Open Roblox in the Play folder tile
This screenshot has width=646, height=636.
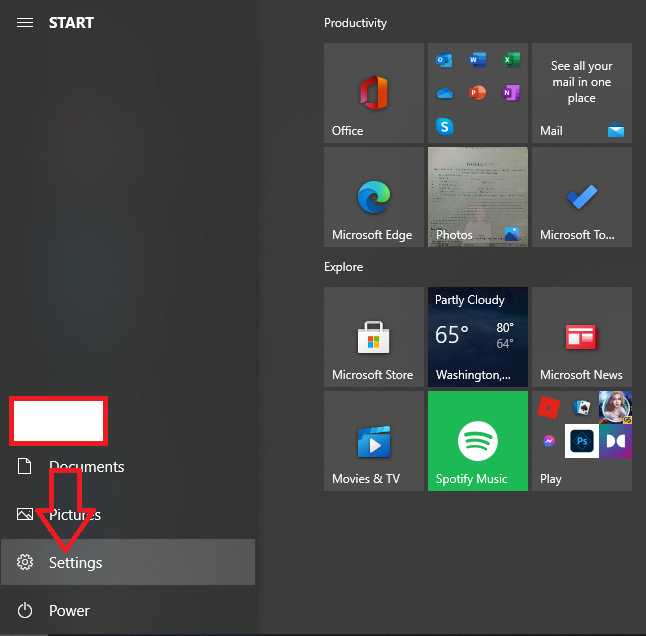[x=548, y=407]
